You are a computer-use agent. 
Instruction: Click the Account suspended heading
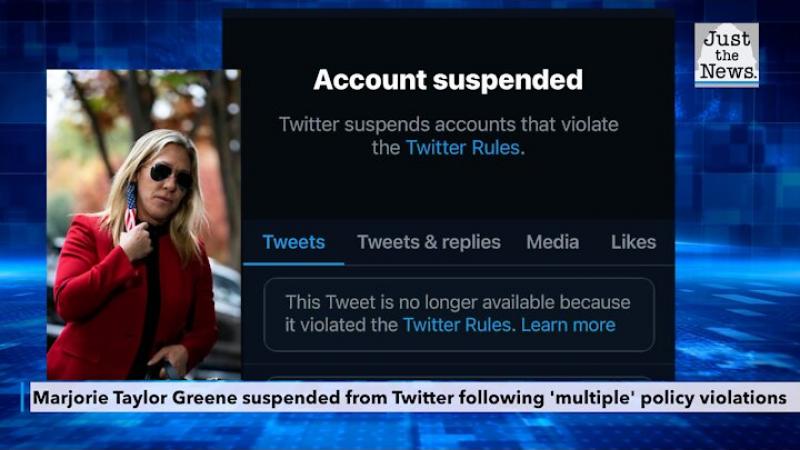click(x=448, y=80)
